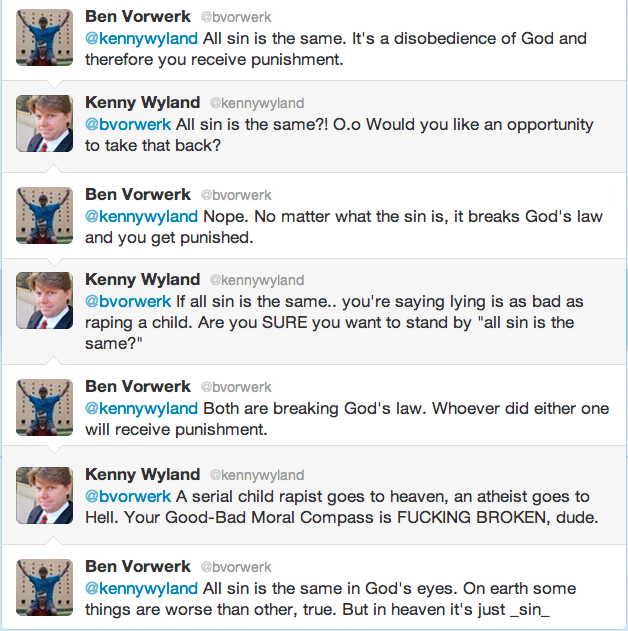Viewport: 628px width, 631px height.
Task: Click Ben's avatar on 'Both are breaking' tweet
Action: click(x=44, y=408)
